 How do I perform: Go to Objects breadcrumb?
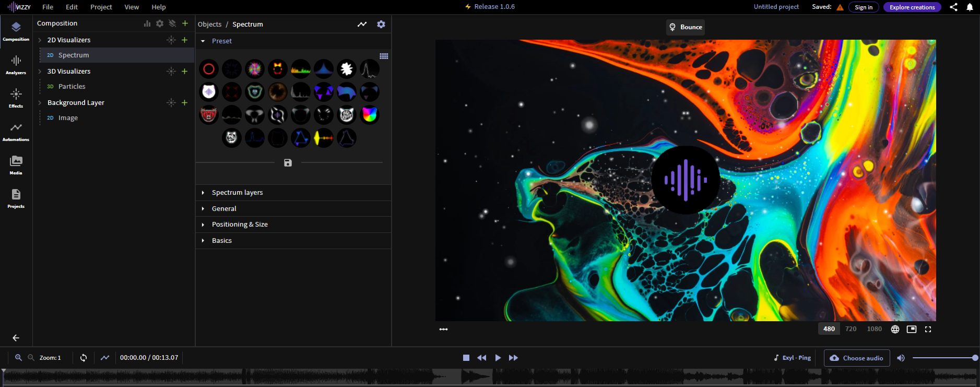coord(209,25)
